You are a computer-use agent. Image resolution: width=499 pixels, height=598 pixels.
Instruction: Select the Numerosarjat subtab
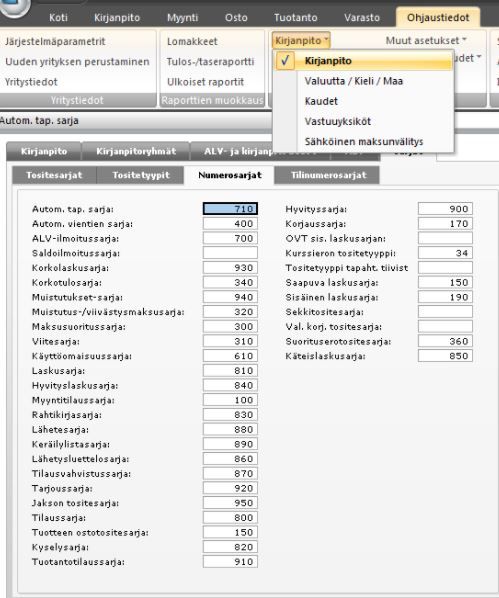pos(230,175)
